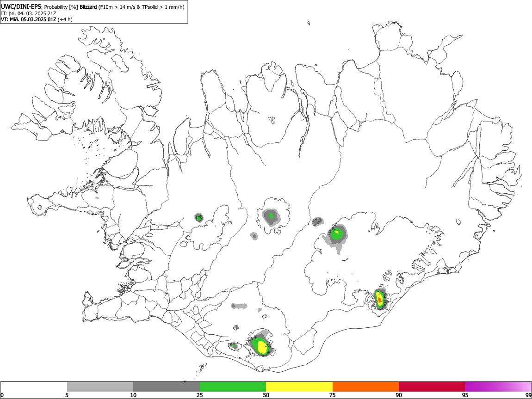Screen dimensions: 532x399
Task: Click the light gray 5-10% legend swatch
Action: 100,387
